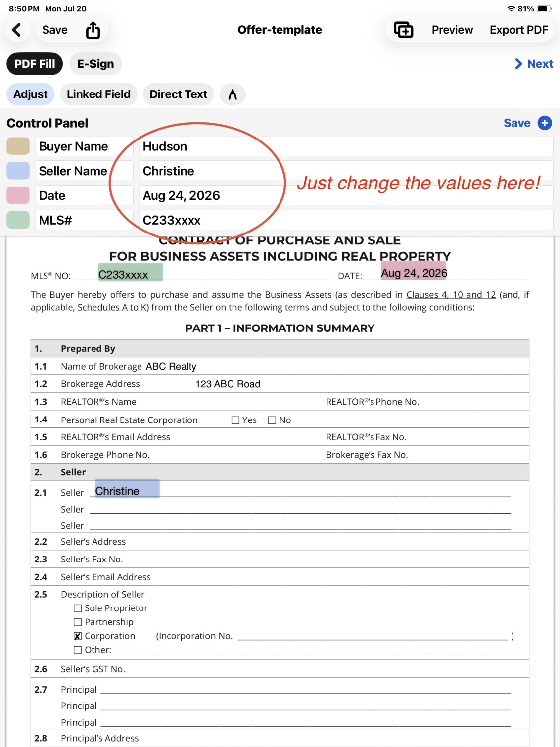Open the Preview of the document
This screenshot has width=560, height=747.
[452, 30]
